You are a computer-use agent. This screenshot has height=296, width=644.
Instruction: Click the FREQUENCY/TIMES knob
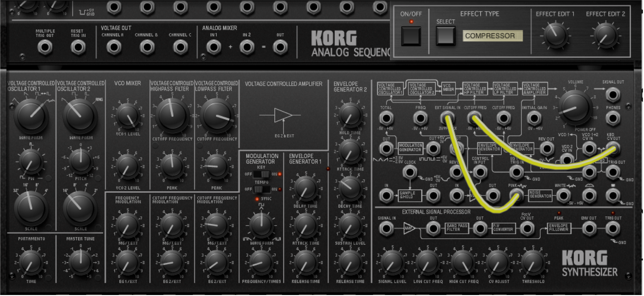tap(261, 262)
